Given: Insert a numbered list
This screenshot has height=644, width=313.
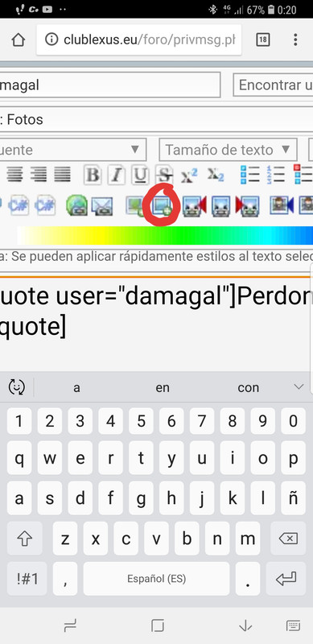Looking at the screenshot, I should point(276,175).
